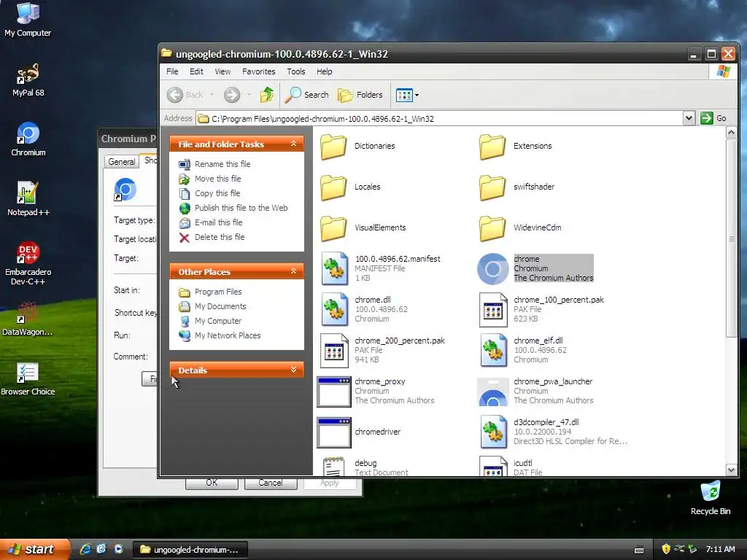The width and height of the screenshot is (747, 560).
Task: Click the Folders toolbar button
Action: pyautogui.click(x=360, y=95)
